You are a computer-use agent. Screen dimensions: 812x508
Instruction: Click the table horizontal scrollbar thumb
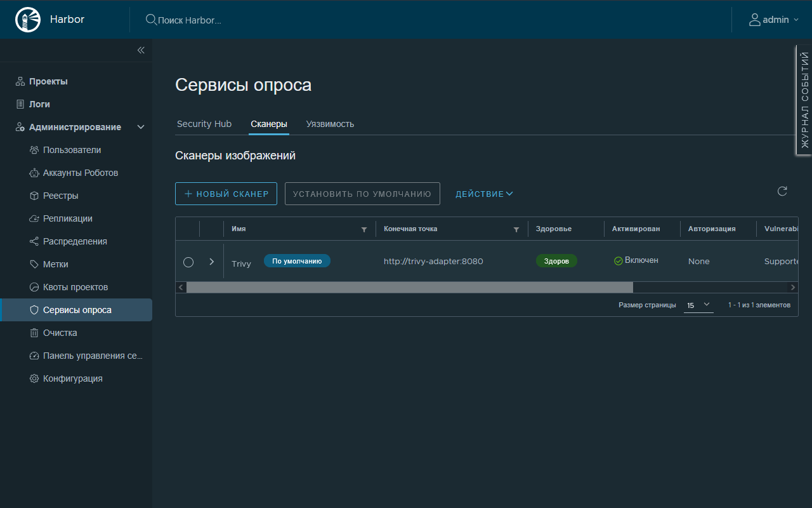(x=409, y=288)
